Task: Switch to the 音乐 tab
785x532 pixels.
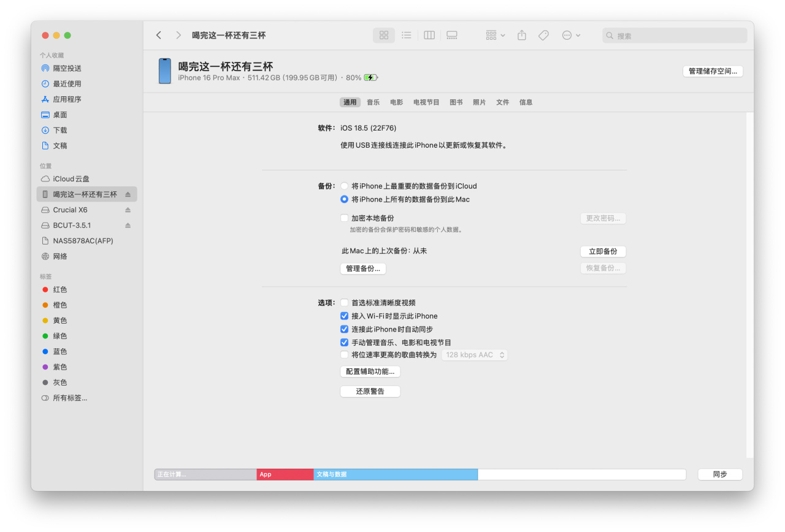Action: coord(373,102)
